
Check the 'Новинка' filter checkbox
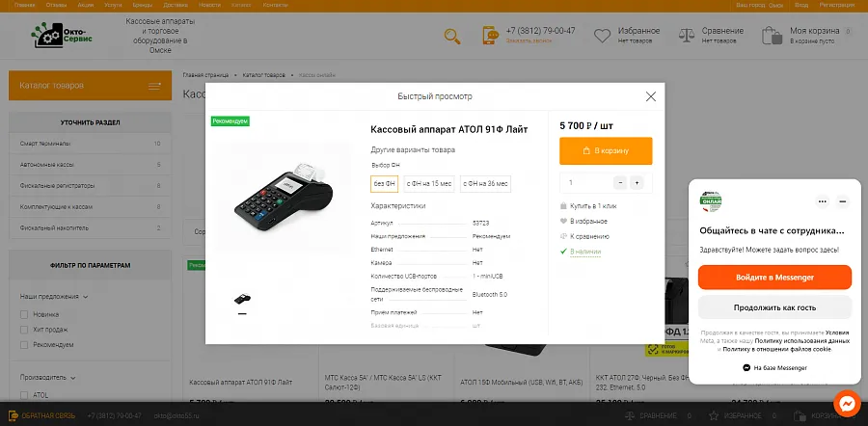click(24, 314)
